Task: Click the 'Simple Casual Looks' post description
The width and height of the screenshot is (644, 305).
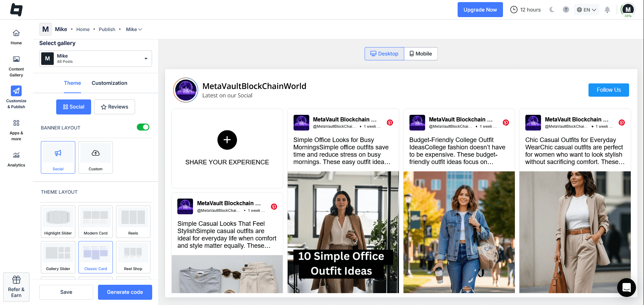Action: pyautogui.click(x=227, y=235)
